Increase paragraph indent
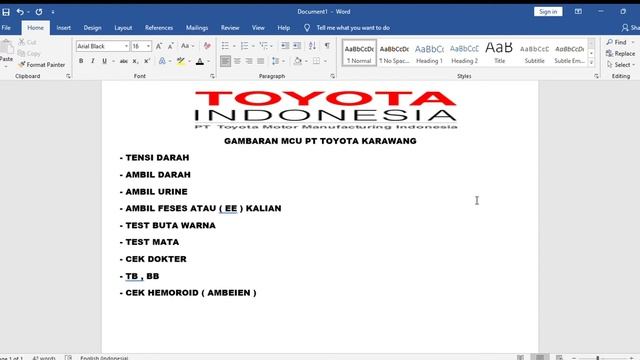 [x=297, y=46]
